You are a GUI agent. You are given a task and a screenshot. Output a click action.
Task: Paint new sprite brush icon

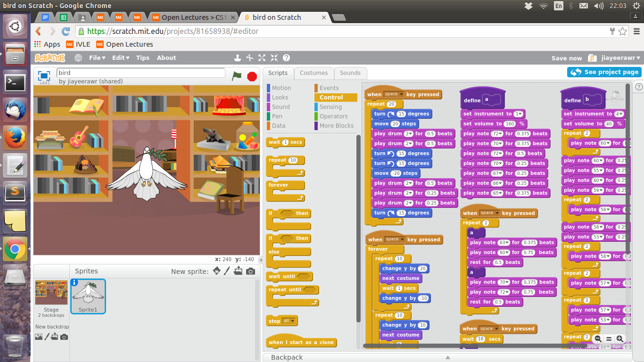point(227,271)
